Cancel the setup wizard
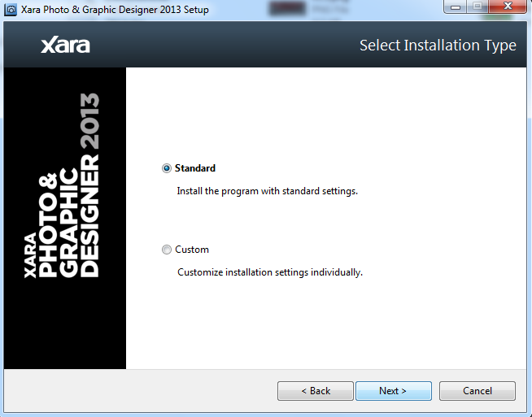Image resolution: width=532 pixels, height=417 pixels. tap(477, 391)
